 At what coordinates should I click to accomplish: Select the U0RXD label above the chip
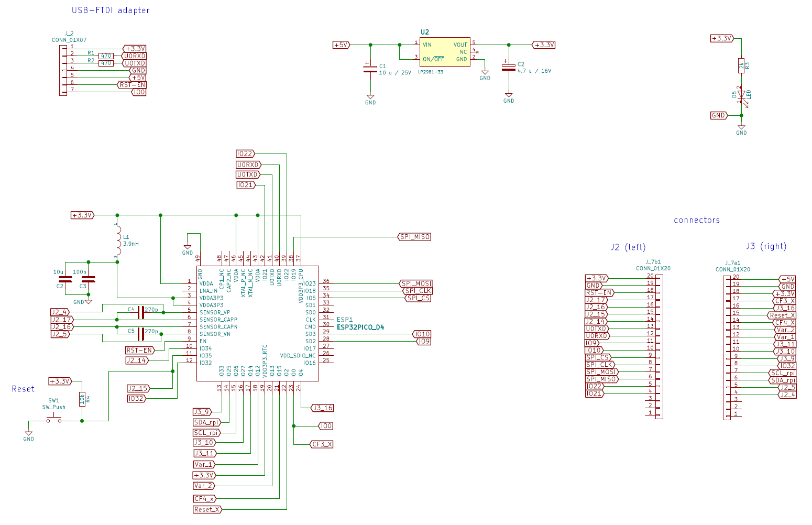pos(249,165)
